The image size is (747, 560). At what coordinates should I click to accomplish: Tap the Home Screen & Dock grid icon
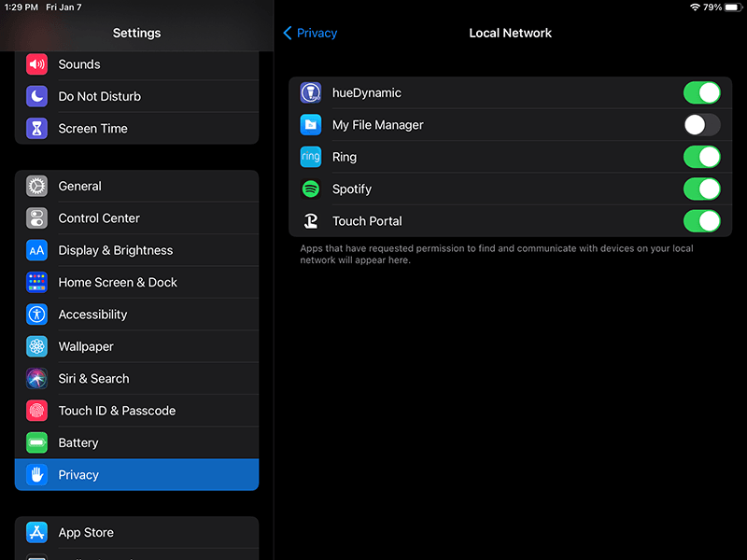36,283
